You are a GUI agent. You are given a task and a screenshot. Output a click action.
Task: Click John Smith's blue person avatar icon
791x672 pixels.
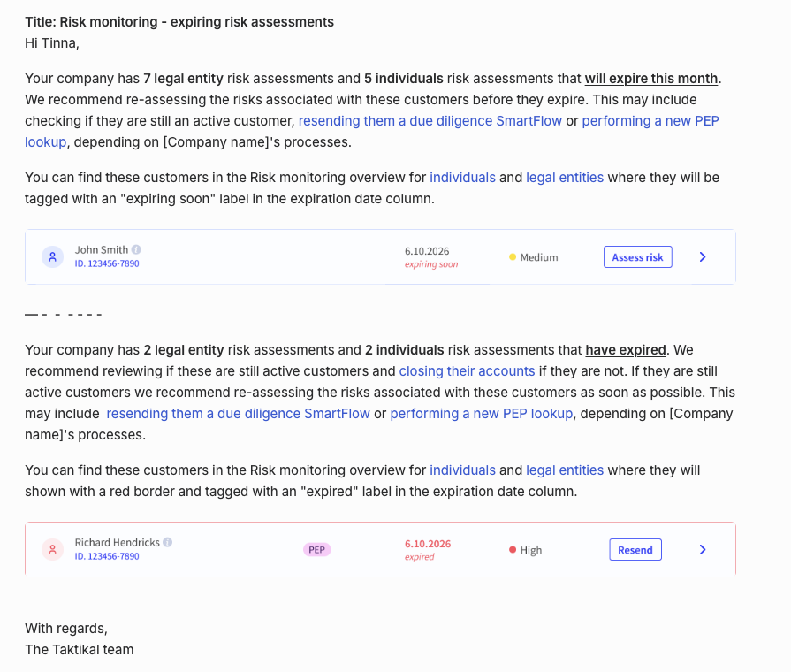pos(52,257)
